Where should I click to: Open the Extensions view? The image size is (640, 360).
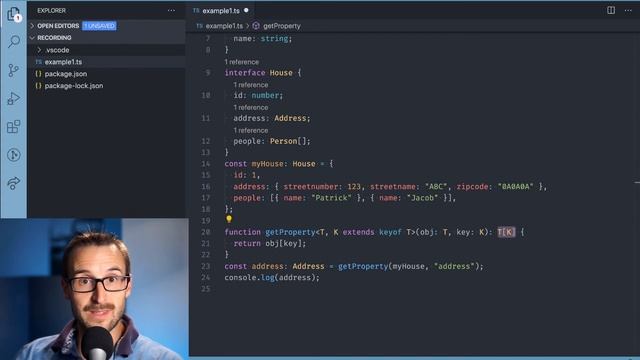tap(13, 127)
